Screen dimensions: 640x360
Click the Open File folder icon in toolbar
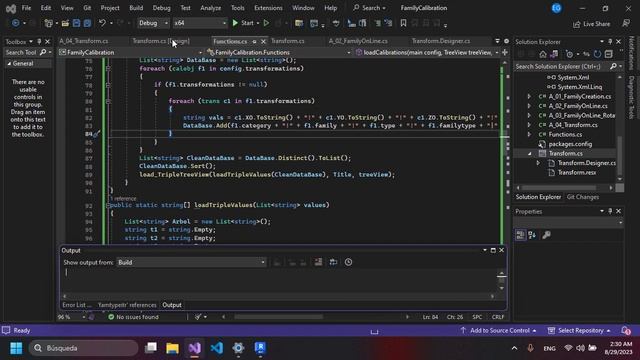[x=65, y=23]
